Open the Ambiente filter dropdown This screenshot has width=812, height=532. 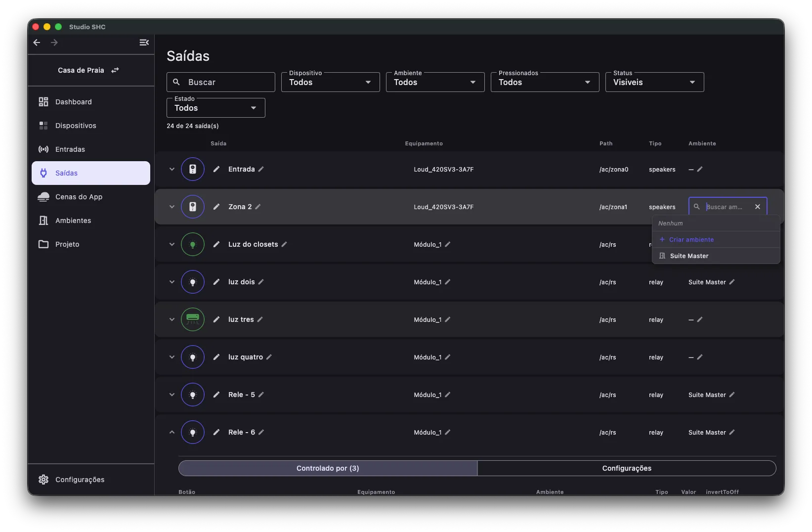click(x=435, y=82)
